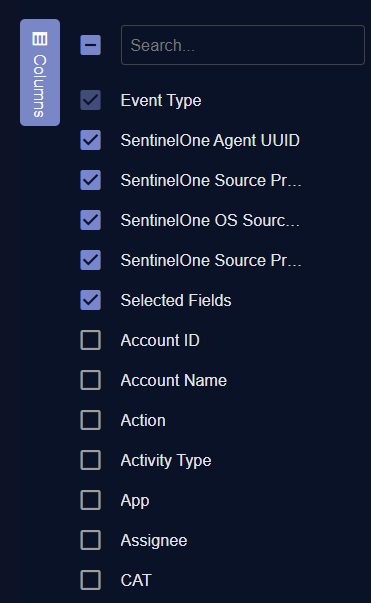Click the Account Name label
The width and height of the screenshot is (371, 603).
(x=174, y=380)
